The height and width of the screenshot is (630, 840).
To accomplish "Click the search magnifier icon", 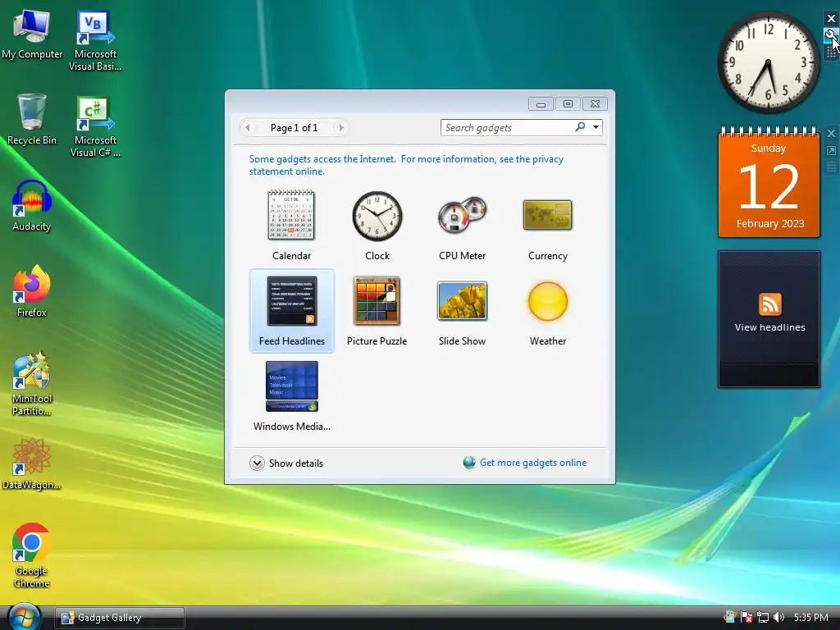I will pyautogui.click(x=580, y=127).
